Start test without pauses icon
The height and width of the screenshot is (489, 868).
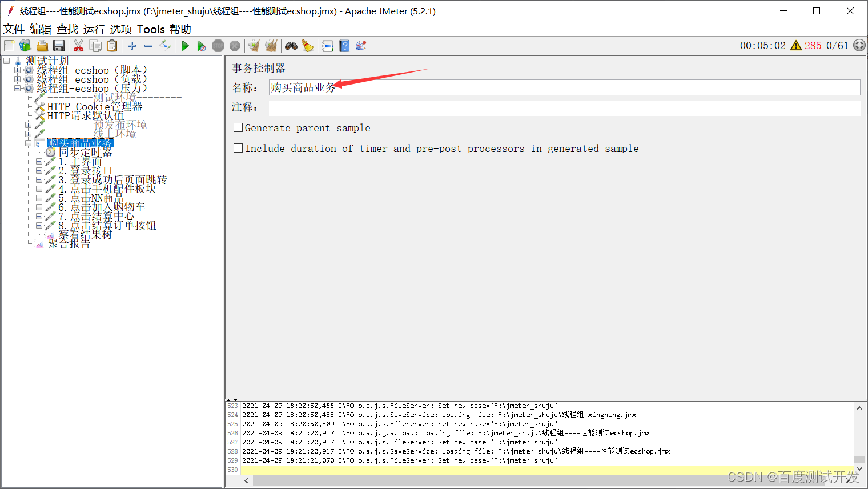[x=201, y=46]
